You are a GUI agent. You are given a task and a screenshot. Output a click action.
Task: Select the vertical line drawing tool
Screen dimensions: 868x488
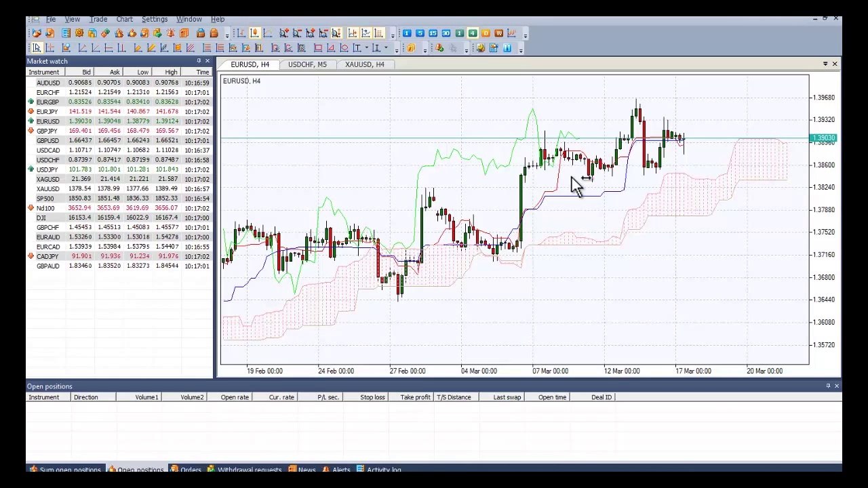pos(121,48)
